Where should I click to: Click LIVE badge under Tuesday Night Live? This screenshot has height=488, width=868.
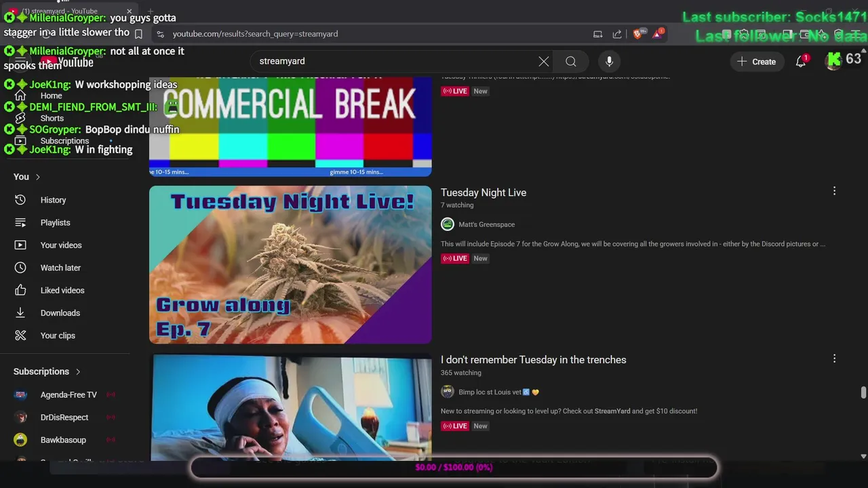point(455,258)
